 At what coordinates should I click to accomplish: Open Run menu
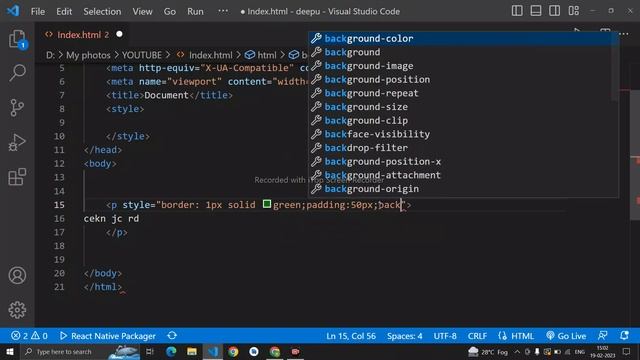(195, 11)
